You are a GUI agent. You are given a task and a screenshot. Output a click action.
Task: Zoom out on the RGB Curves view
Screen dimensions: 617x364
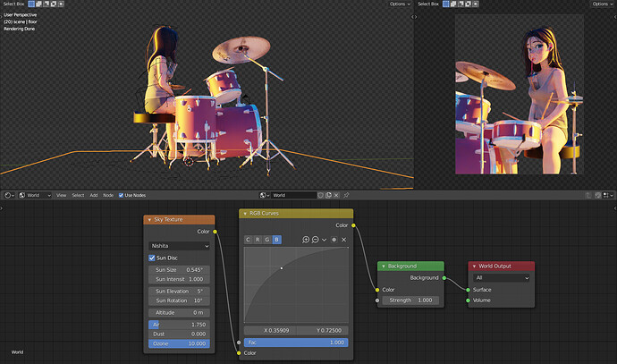[315, 240]
